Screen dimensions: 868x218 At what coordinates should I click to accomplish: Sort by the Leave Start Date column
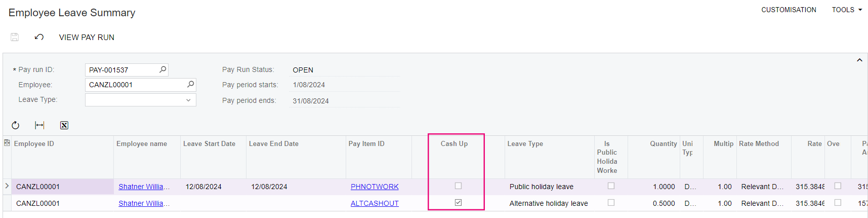(209, 144)
